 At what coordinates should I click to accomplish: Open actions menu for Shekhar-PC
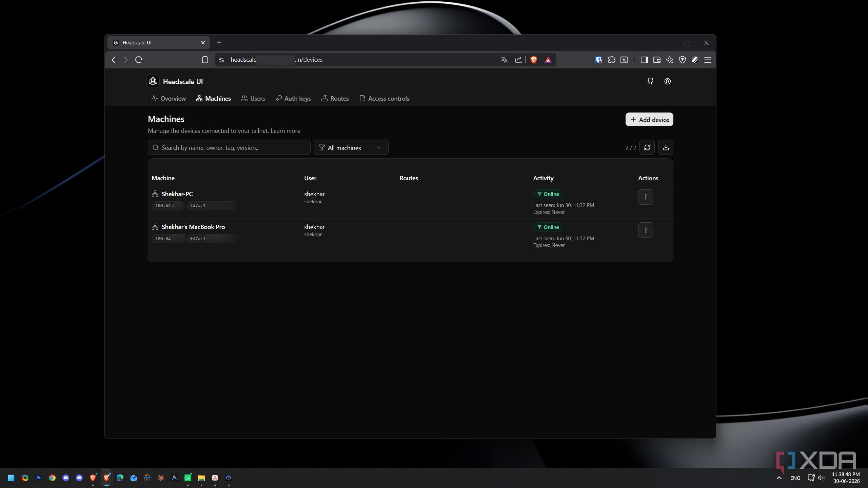(646, 197)
